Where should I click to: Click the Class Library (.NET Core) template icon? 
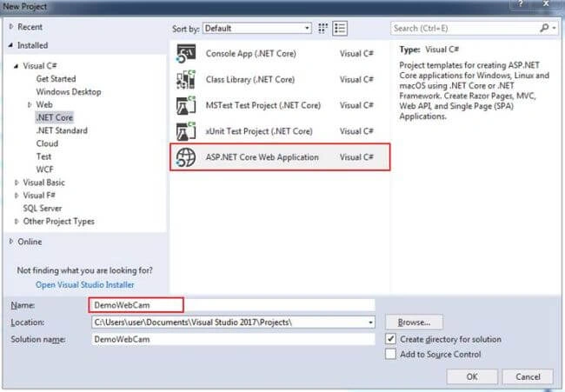point(186,79)
